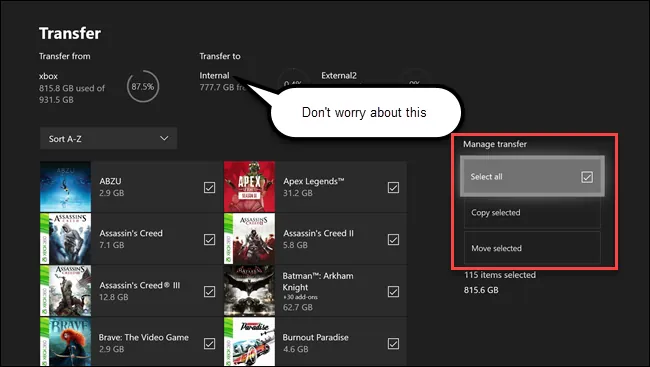Click the Move selected button

532,248
